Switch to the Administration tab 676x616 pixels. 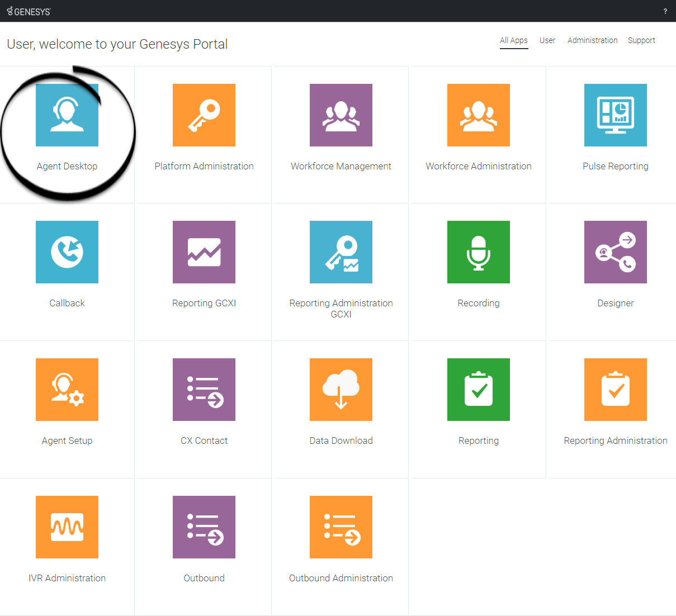(x=593, y=40)
